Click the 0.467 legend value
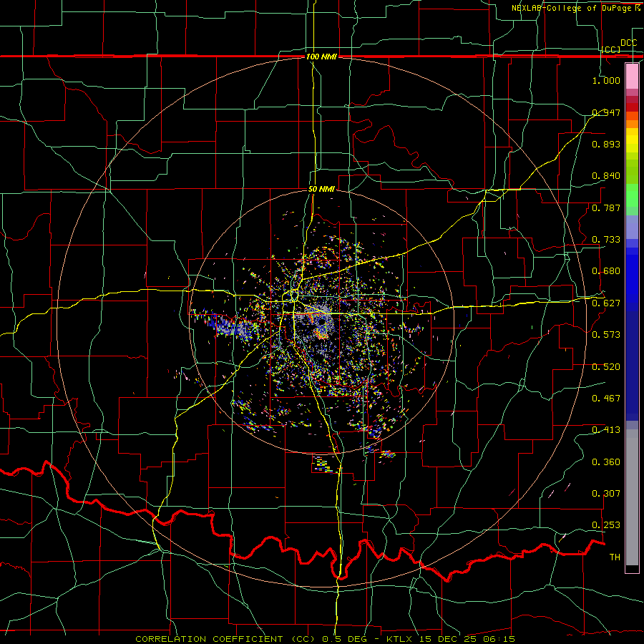This screenshot has height=644, width=644. 606,399
